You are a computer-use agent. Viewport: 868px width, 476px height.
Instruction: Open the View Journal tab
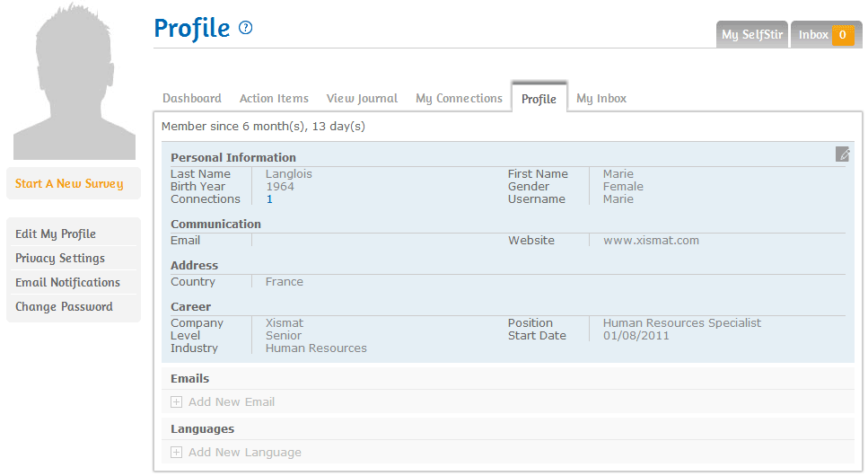click(362, 99)
